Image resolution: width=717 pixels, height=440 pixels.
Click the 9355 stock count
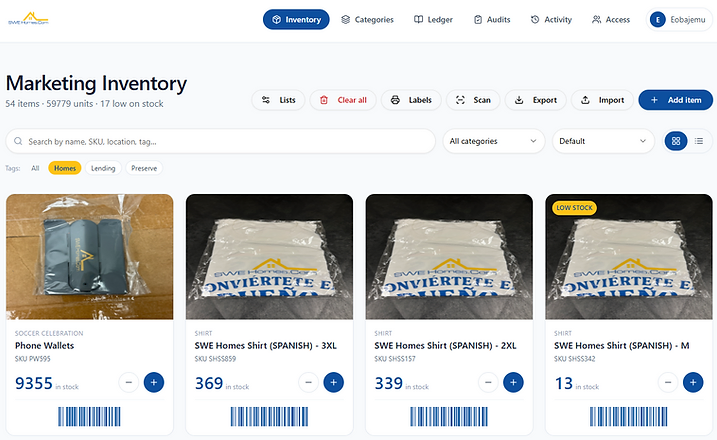[x=34, y=383]
